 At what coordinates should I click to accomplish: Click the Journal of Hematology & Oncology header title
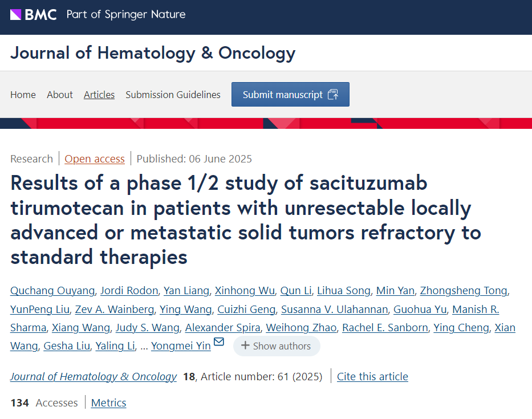click(x=153, y=53)
